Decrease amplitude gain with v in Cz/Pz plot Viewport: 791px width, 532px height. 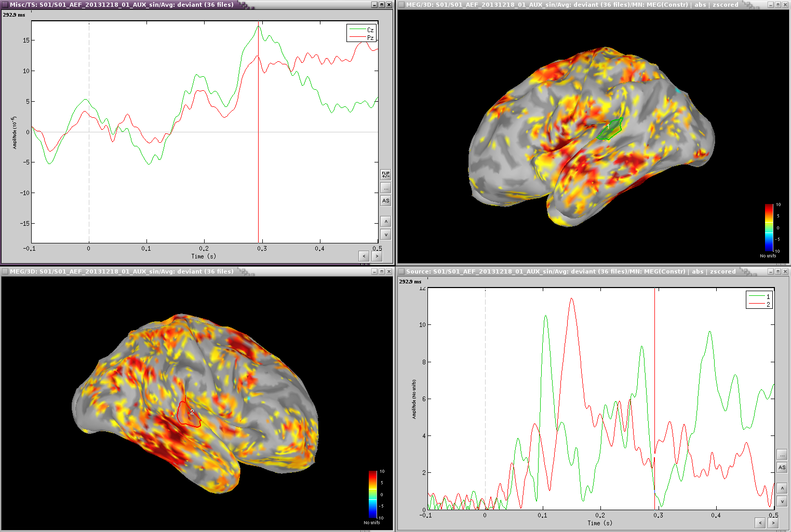click(x=385, y=235)
